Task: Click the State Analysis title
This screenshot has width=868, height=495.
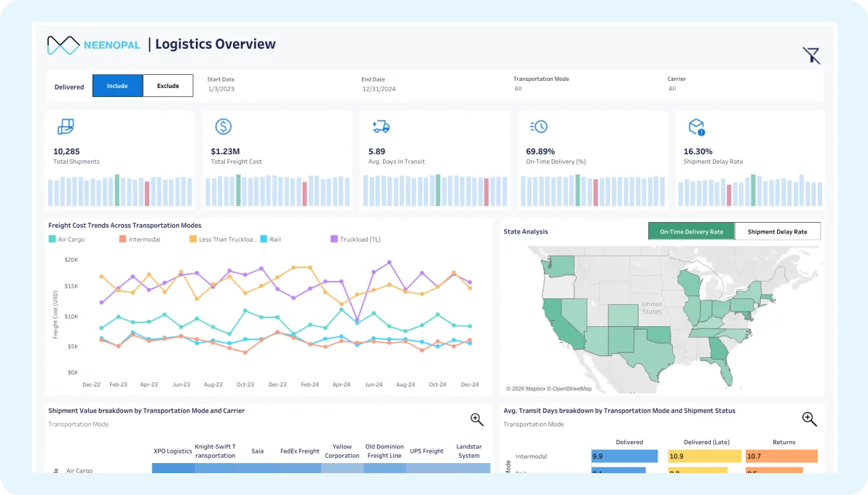Action: coord(525,231)
